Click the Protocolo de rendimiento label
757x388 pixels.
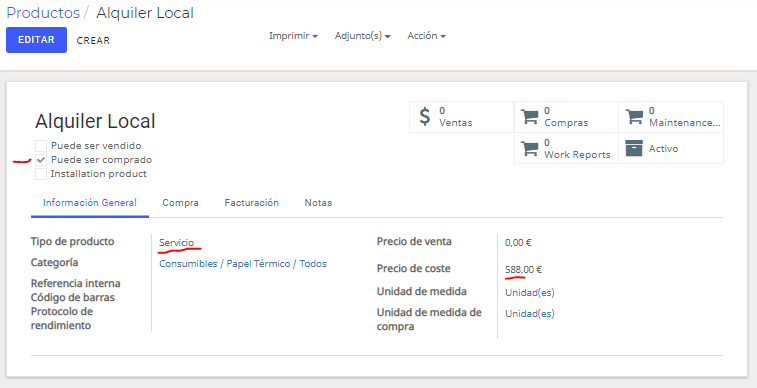[62, 319]
